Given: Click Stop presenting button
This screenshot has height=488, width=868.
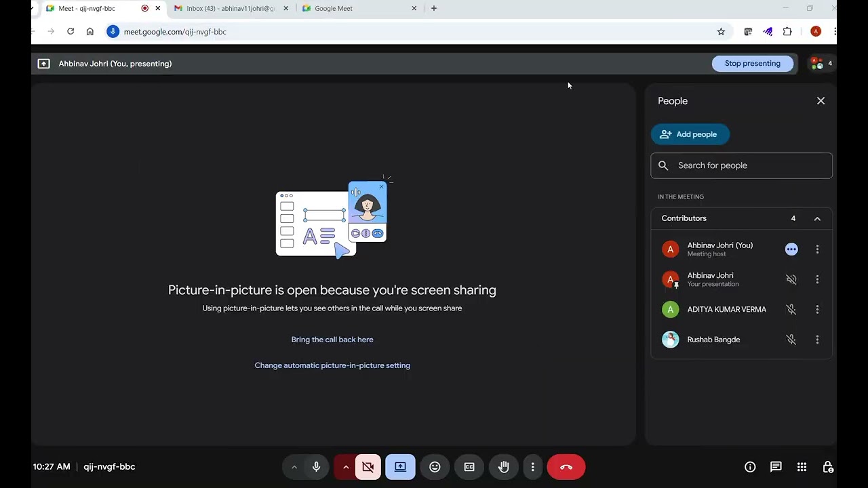Looking at the screenshot, I should 753,64.
